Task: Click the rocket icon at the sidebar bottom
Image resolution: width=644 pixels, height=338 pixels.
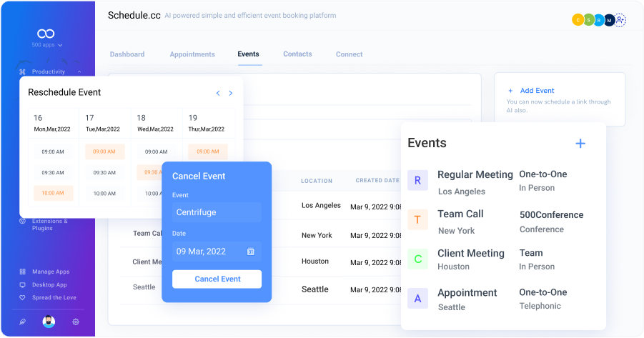Action: click(x=22, y=322)
